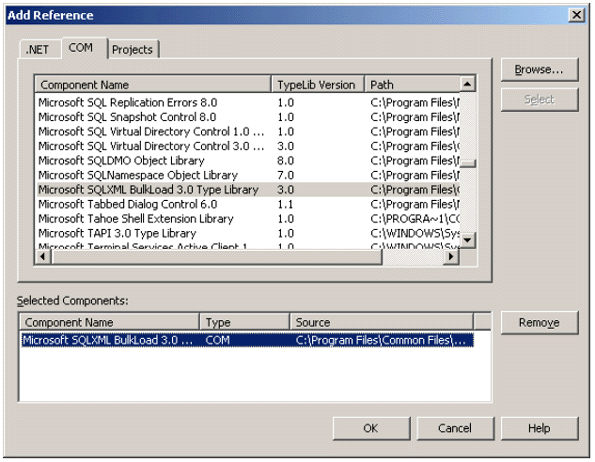
Task: Open Help for Add Reference
Action: [539, 428]
